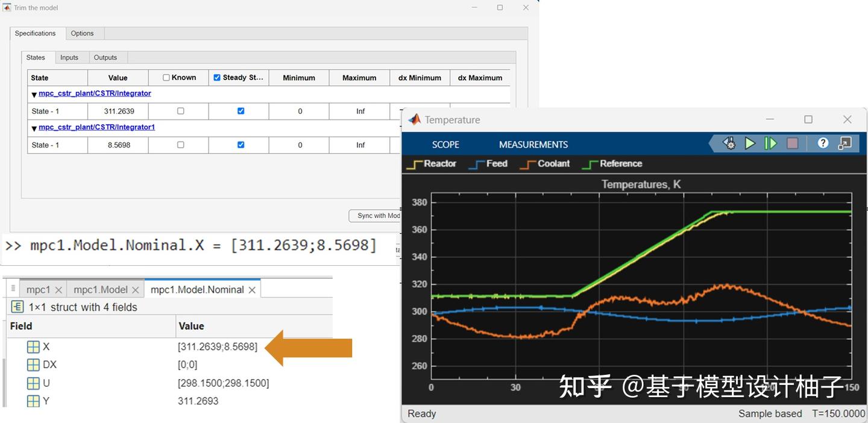Open simulation settings gear in the scope toolbar
Screen dimensions: 868x423
tap(729, 143)
